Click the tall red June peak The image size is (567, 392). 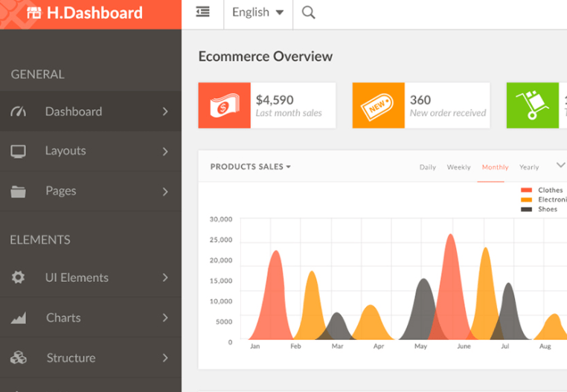(x=451, y=286)
